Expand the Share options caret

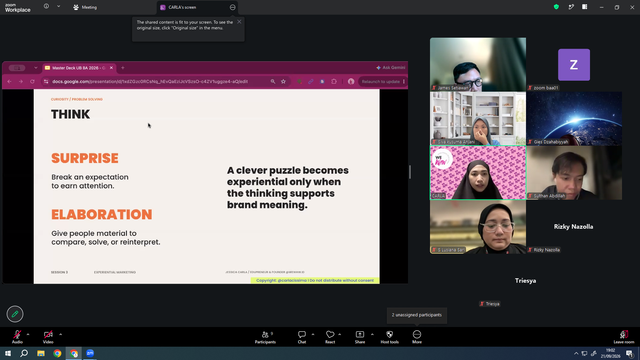click(x=372, y=334)
